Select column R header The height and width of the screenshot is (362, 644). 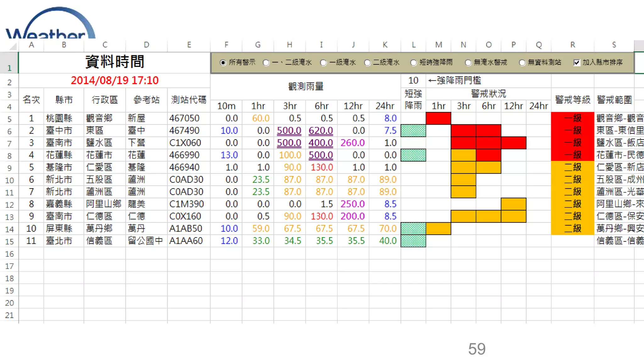pos(573,45)
